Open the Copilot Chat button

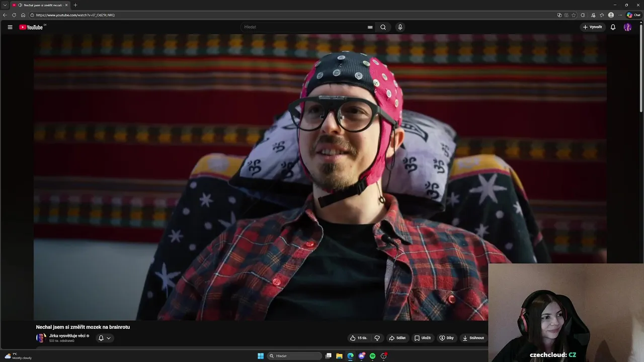(633, 15)
